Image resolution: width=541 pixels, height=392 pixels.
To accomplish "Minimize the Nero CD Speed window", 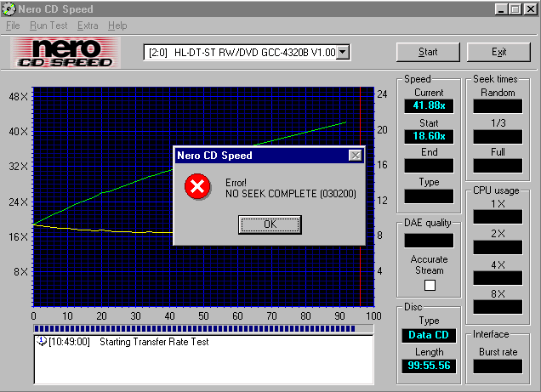I will 501,9.
